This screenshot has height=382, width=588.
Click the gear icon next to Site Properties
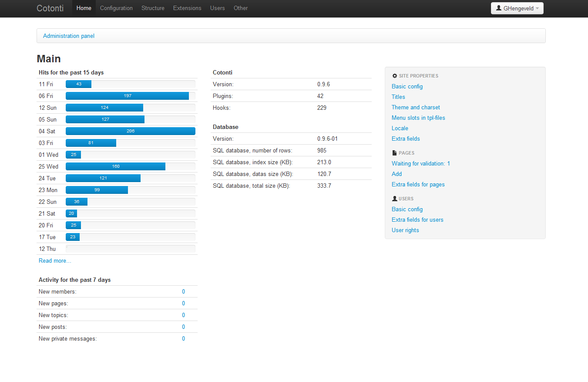click(x=395, y=76)
